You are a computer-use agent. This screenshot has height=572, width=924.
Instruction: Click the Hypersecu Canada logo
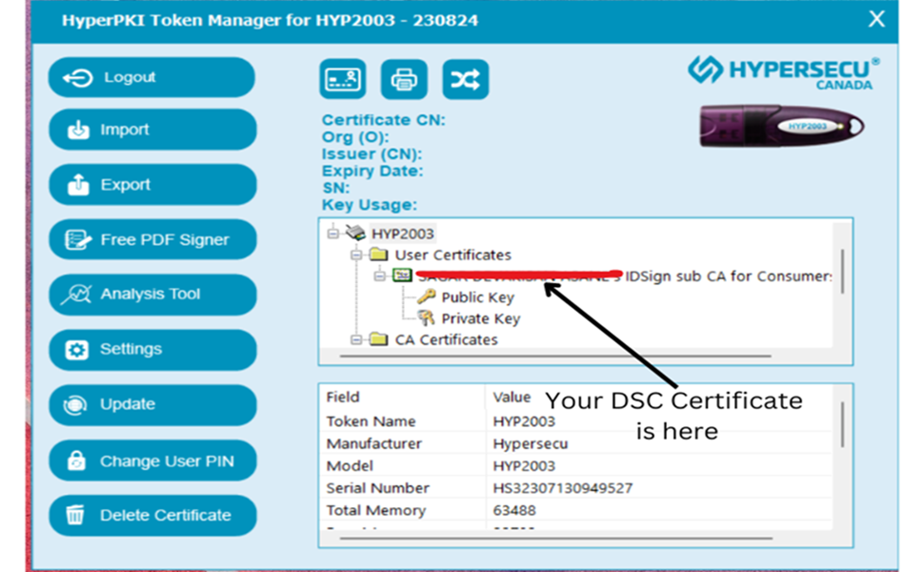(783, 73)
